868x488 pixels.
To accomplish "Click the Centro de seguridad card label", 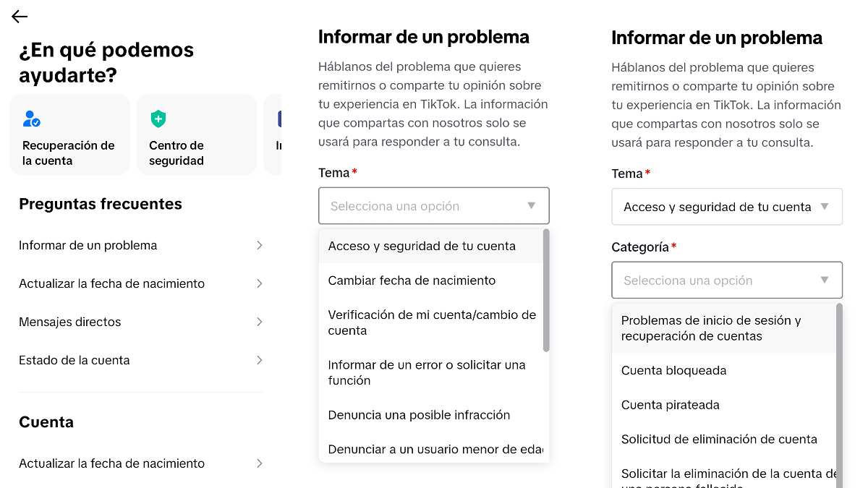I will tap(176, 153).
